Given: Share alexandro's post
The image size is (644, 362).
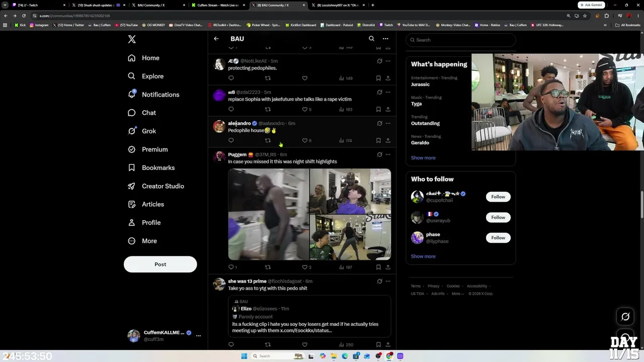Looking at the screenshot, I should (388, 140).
